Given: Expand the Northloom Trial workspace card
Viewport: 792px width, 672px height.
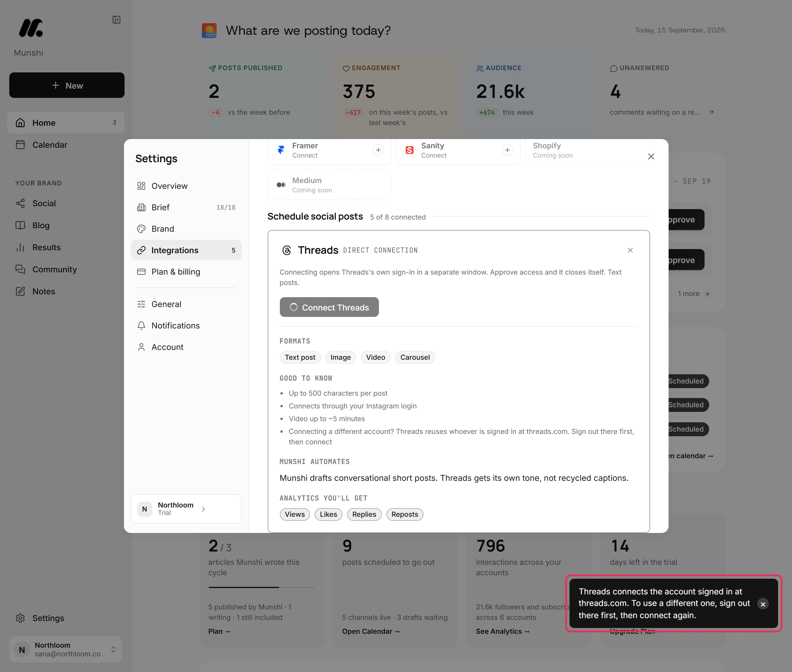Looking at the screenshot, I should coord(186,509).
